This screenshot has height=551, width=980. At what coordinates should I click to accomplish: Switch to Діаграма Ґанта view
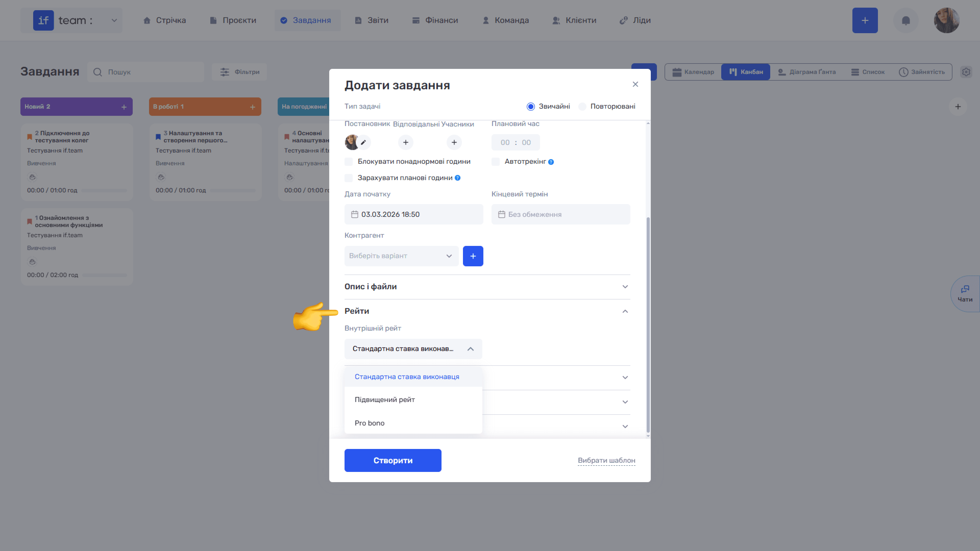point(807,72)
